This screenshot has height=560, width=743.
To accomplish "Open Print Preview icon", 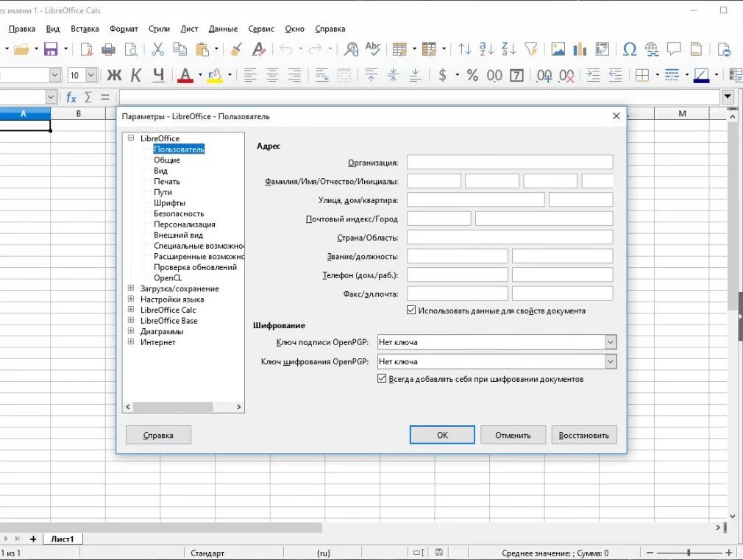I will coord(131,49).
